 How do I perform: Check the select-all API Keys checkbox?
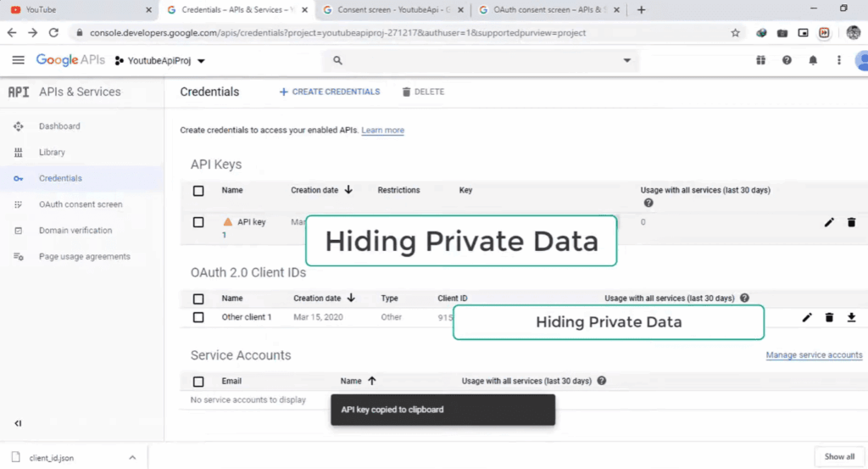198,191
